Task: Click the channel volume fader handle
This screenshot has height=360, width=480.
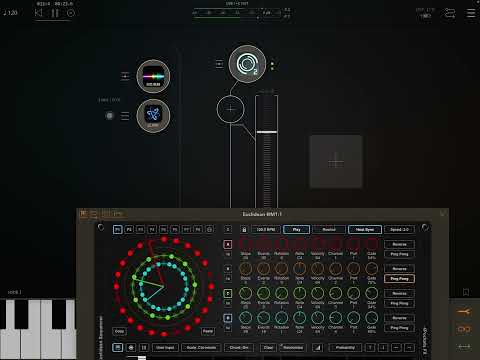Action: 267,132
